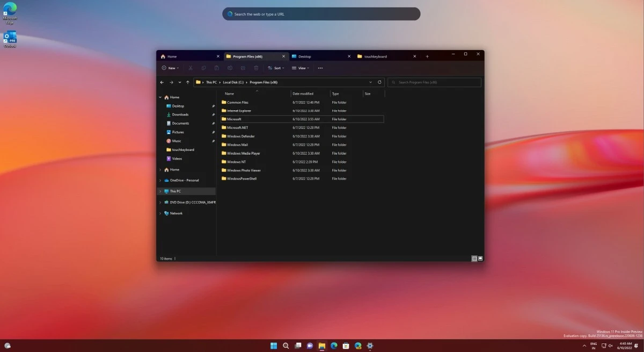Delete the selected Microsoft folder
The image size is (644, 352).
point(256,68)
